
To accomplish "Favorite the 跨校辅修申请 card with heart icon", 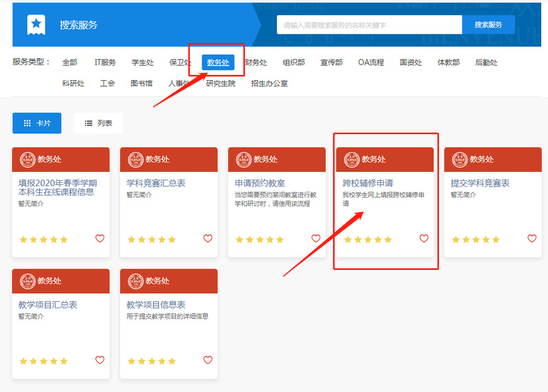I will coord(424,238).
